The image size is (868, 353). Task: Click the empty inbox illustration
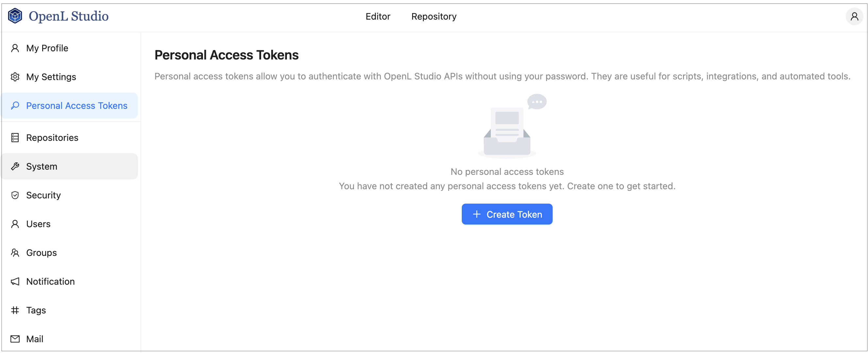pyautogui.click(x=507, y=128)
